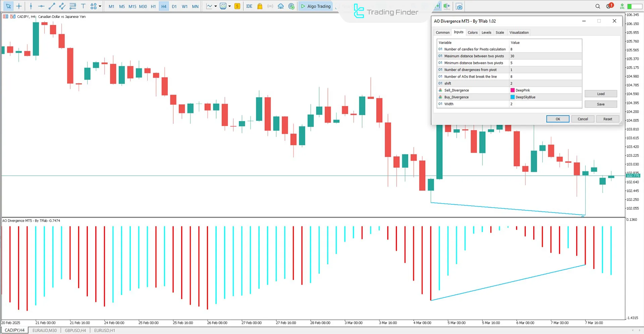Switch to the Colors tab
Screen dimensions: 644x334
[473, 32]
